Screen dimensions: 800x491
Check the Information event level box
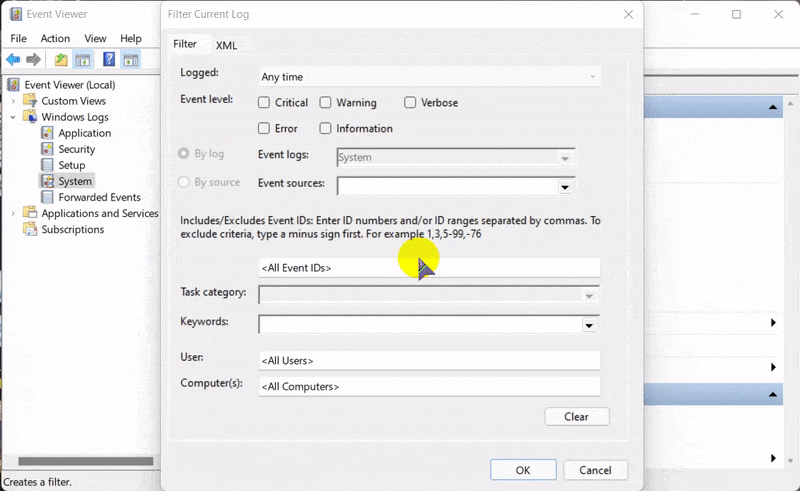[325, 128]
